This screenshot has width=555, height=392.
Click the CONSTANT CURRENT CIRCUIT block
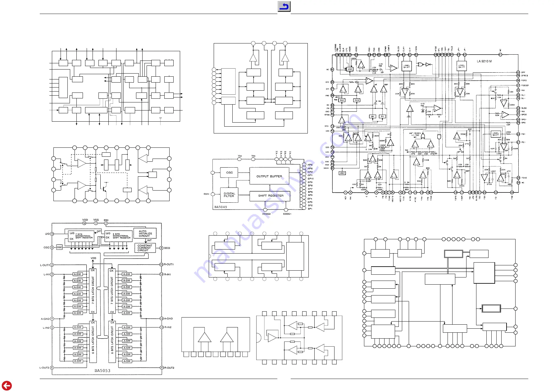[145, 248]
